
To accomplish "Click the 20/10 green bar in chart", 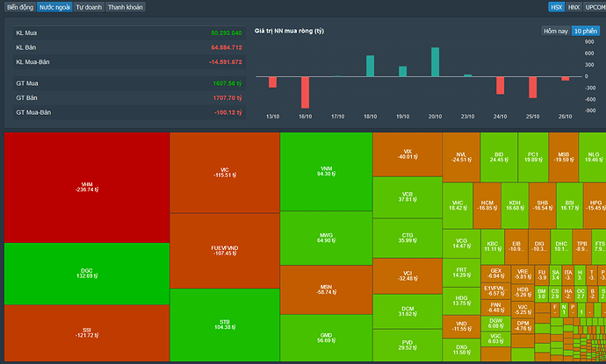I will point(435,62).
